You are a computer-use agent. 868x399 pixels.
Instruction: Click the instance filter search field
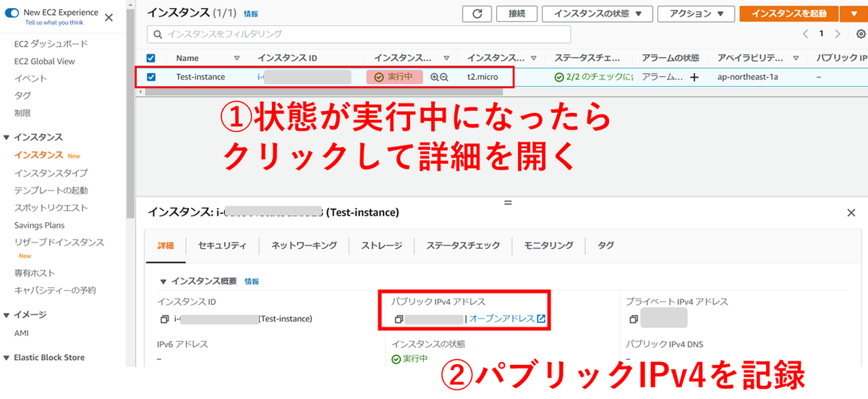(x=359, y=34)
